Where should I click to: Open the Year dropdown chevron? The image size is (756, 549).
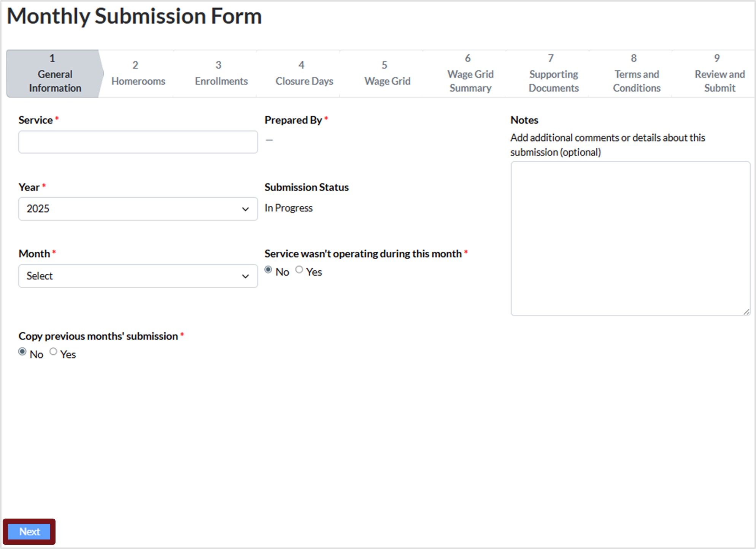tap(245, 209)
